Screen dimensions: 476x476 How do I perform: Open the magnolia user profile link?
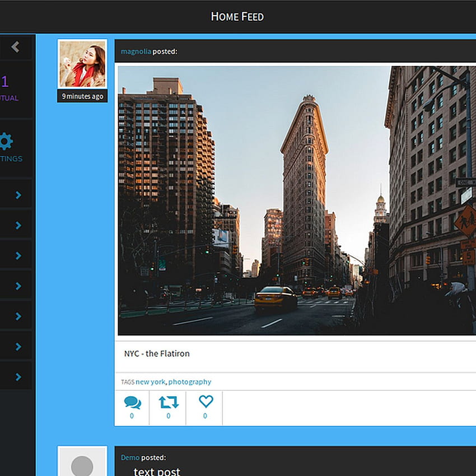[x=136, y=52]
